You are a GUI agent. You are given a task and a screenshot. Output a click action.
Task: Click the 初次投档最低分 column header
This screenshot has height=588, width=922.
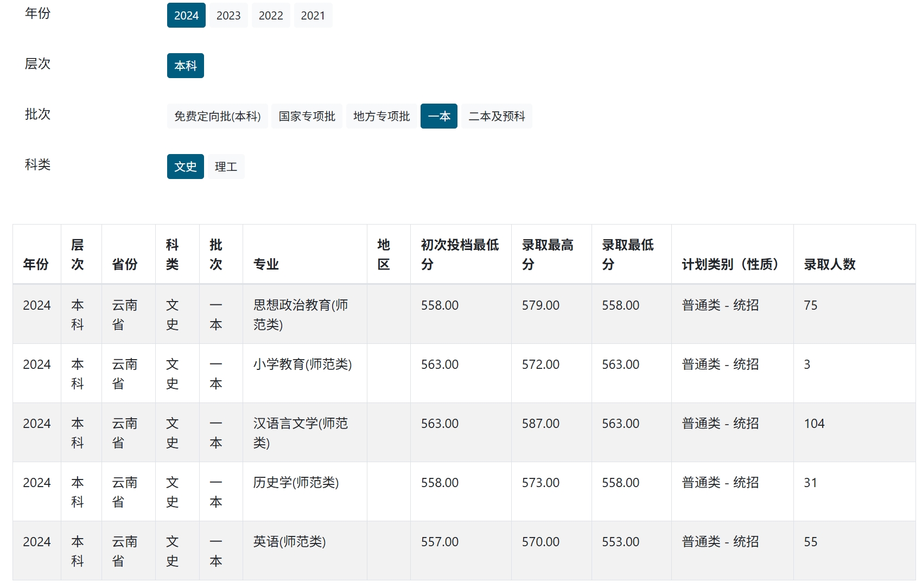coord(460,254)
